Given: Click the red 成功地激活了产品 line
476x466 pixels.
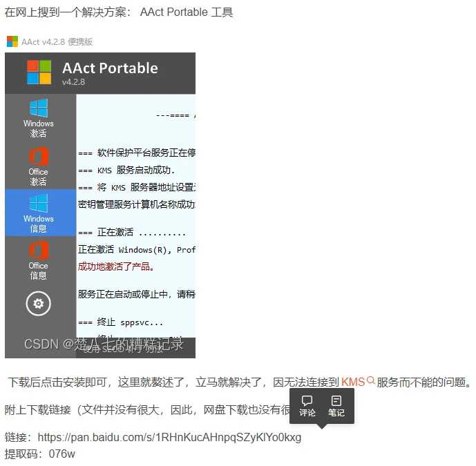Looking at the screenshot, I should coord(115,266).
